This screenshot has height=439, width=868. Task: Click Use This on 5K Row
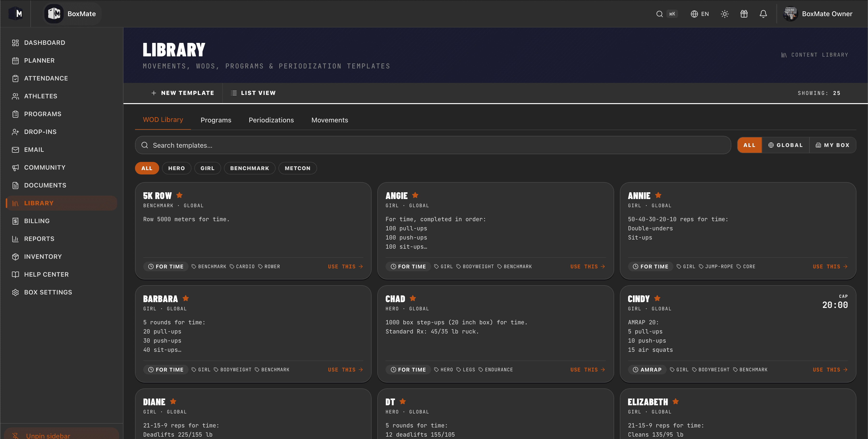tap(345, 267)
